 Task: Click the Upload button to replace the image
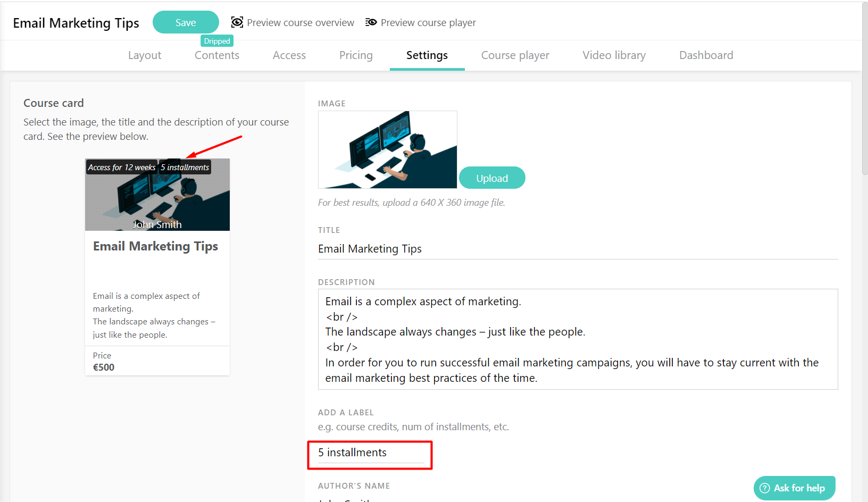(x=491, y=178)
